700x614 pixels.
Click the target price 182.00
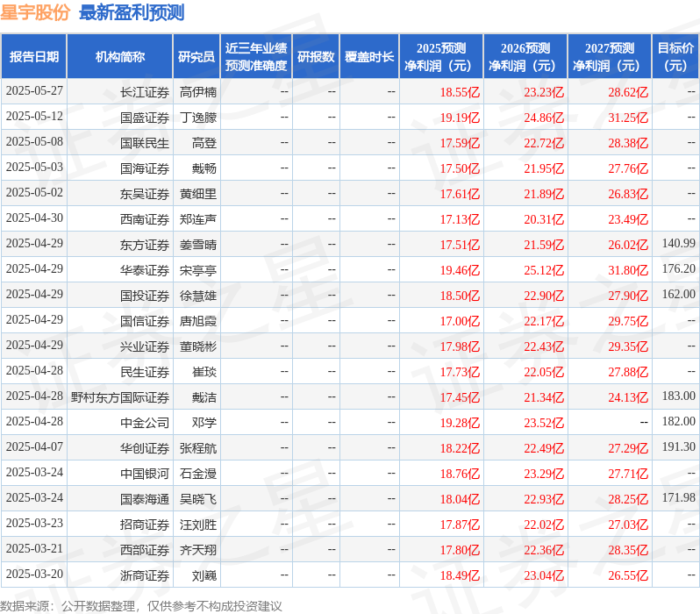click(679, 422)
